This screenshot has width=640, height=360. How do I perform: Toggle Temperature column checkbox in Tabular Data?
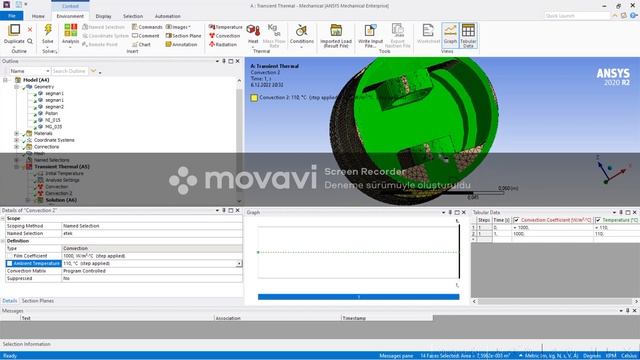coord(598,220)
